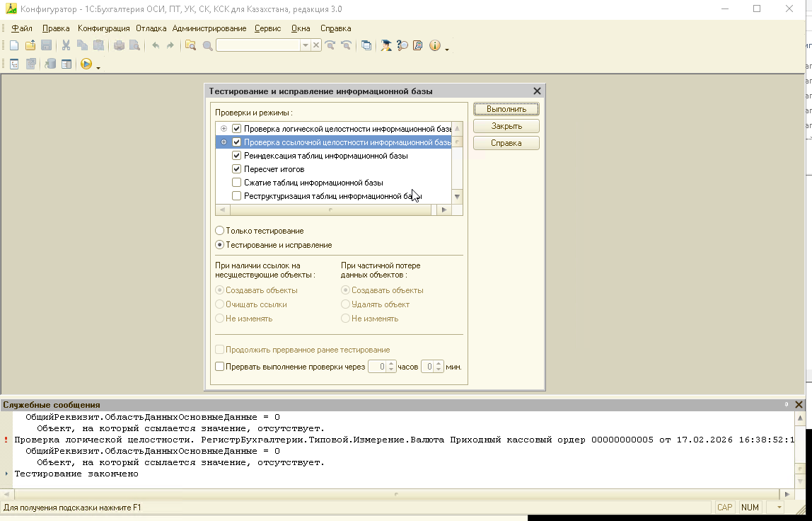
Task: Expand Проверка логической целостности tree node
Action: tap(224, 129)
